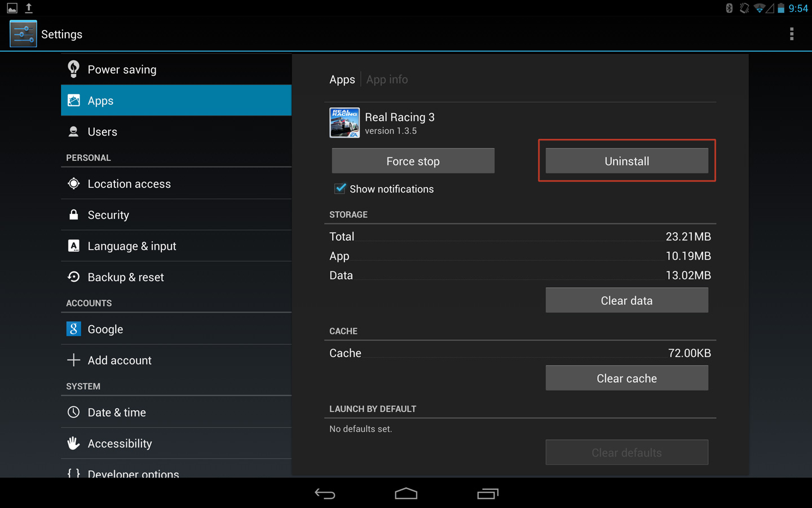
Task: Tap the Add account plus icon
Action: click(73, 360)
